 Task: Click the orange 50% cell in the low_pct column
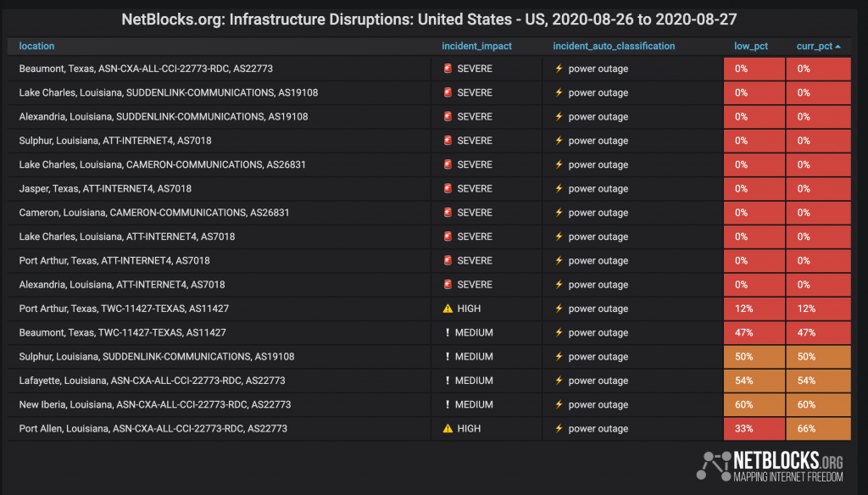(754, 357)
